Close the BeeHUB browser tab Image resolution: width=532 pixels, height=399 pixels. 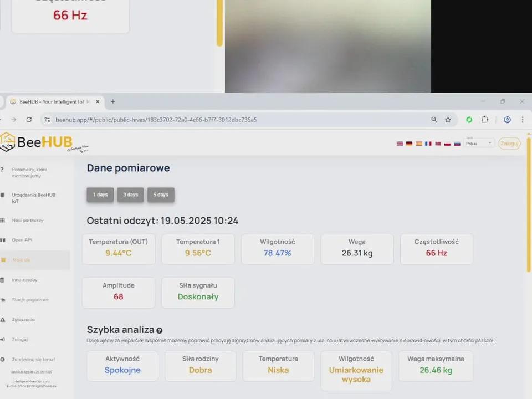(x=98, y=102)
